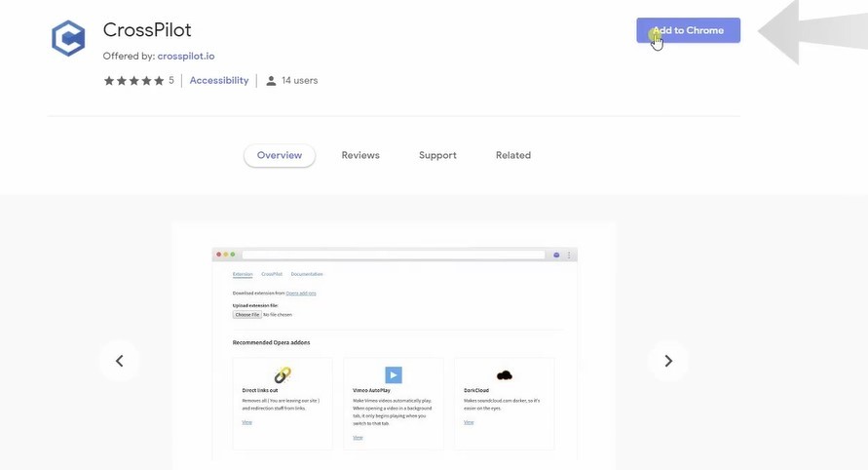Click the user count person icon

(271, 81)
